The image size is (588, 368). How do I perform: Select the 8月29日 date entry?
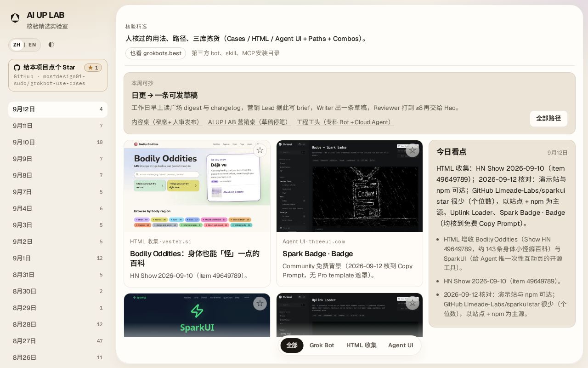(58, 308)
